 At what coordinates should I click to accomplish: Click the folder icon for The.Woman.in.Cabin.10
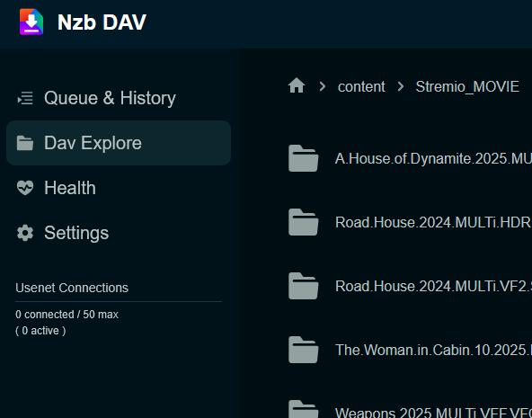[x=304, y=350]
